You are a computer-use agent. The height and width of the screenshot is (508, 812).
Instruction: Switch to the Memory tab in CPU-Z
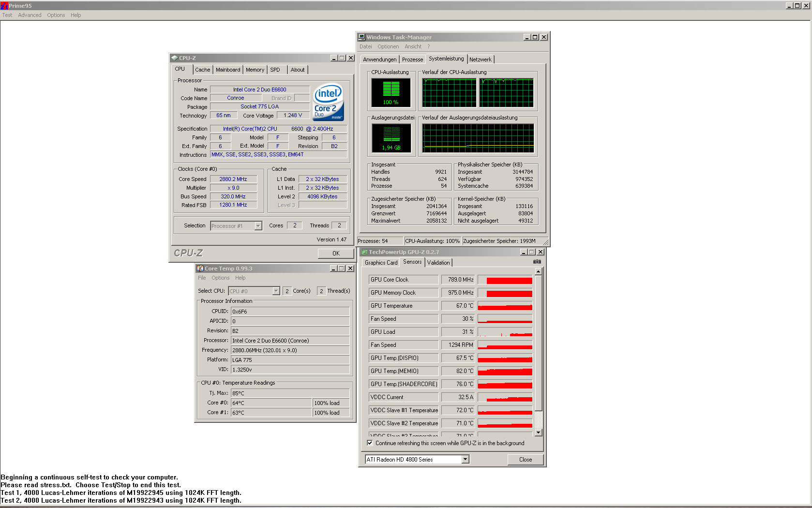coord(255,70)
